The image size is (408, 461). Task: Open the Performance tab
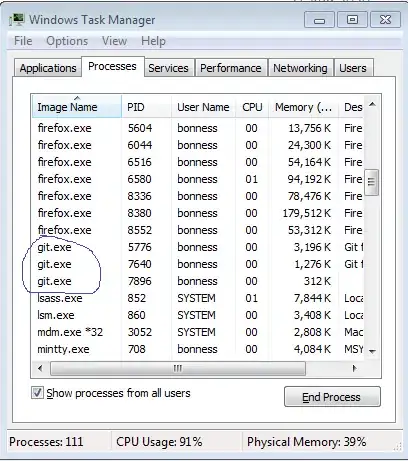click(231, 68)
